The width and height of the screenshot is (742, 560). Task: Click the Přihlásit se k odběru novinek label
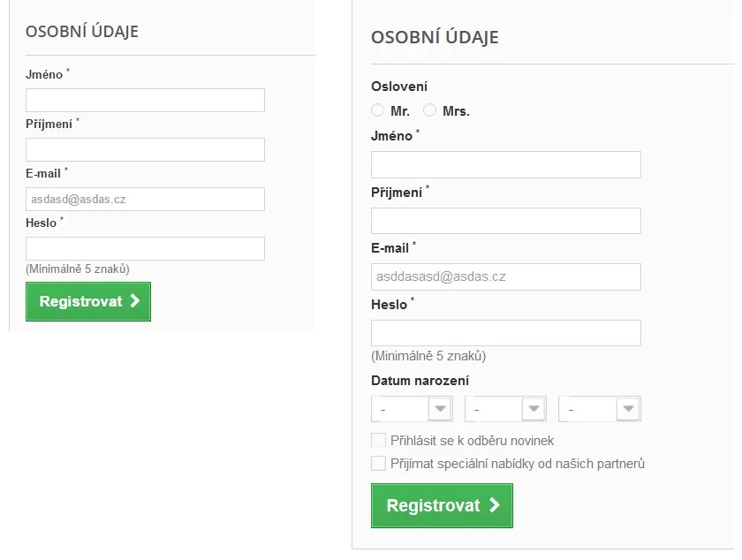coord(472,440)
